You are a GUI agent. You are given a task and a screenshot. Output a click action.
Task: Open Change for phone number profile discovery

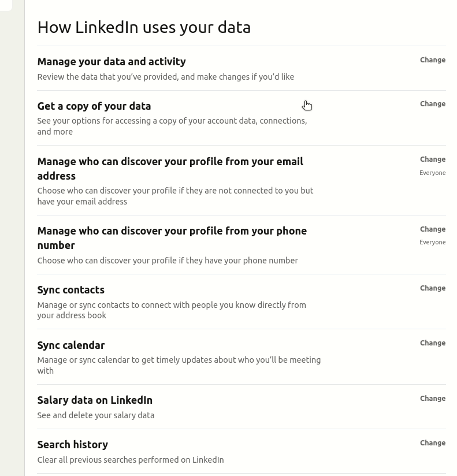[432, 229]
